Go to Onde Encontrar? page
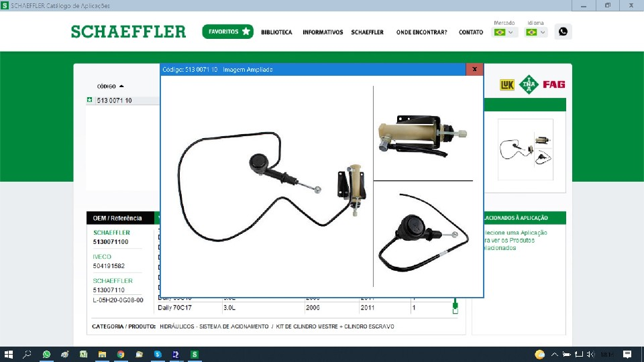644x362 pixels. (421, 32)
